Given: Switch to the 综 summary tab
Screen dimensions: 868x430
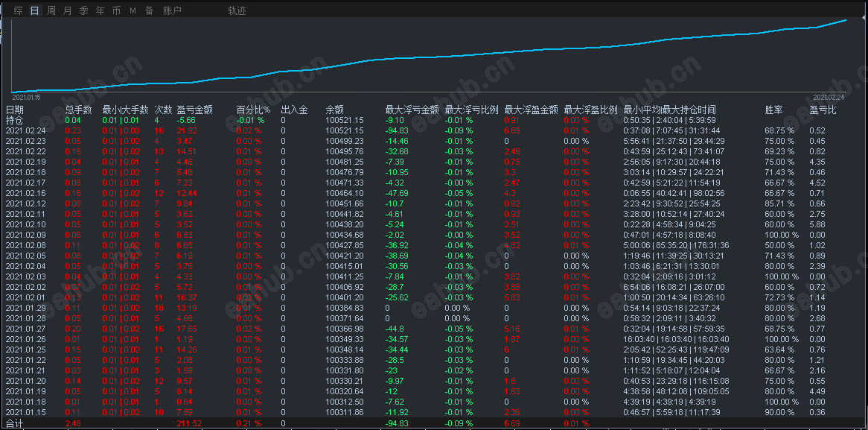Looking at the screenshot, I should (x=19, y=10).
